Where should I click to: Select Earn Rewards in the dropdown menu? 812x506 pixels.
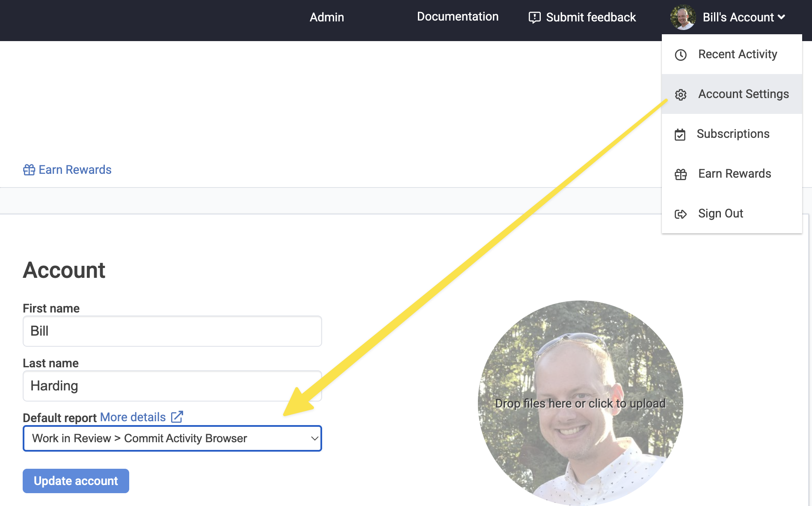[732, 174]
